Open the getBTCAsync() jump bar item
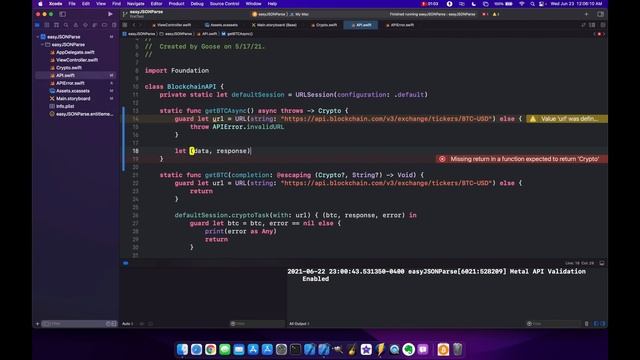Image resolution: width=640 pixels, height=360 pixels. click(x=237, y=34)
